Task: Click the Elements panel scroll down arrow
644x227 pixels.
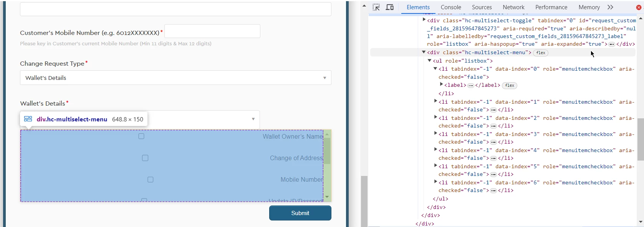Action: click(641, 222)
